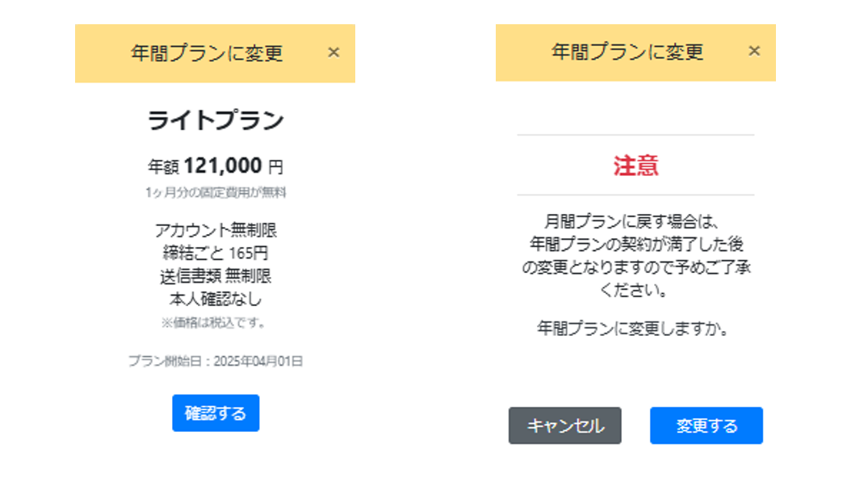
Task: Click the 締結ごと 165円 pricing line
Action: [216, 252]
